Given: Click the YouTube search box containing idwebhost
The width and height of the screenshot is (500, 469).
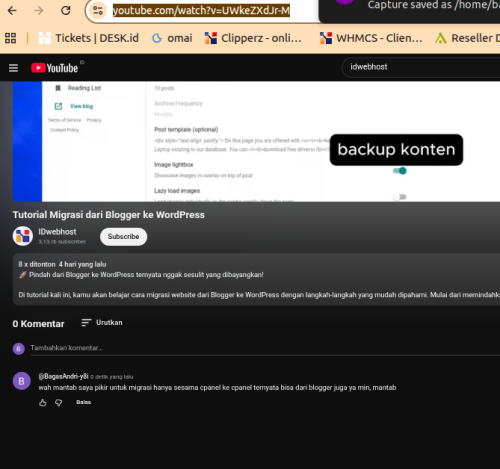Looking at the screenshot, I should [x=421, y=67].
